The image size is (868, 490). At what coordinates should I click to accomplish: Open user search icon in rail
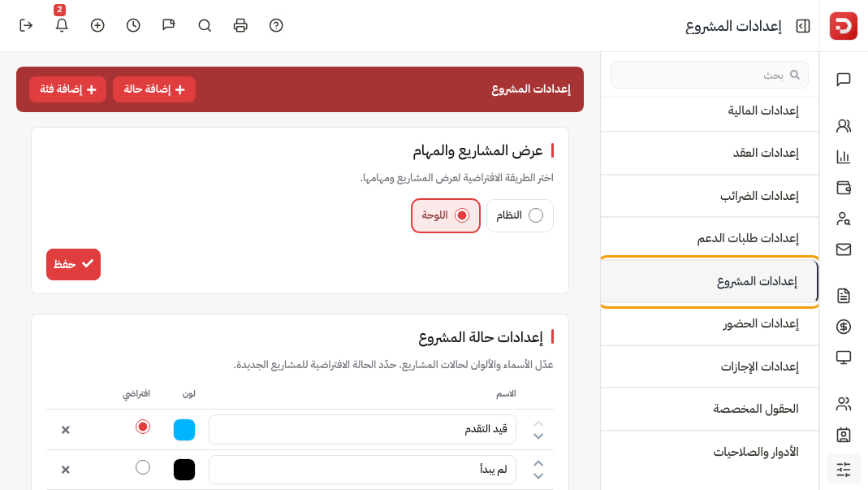click(x=843, y=219)
